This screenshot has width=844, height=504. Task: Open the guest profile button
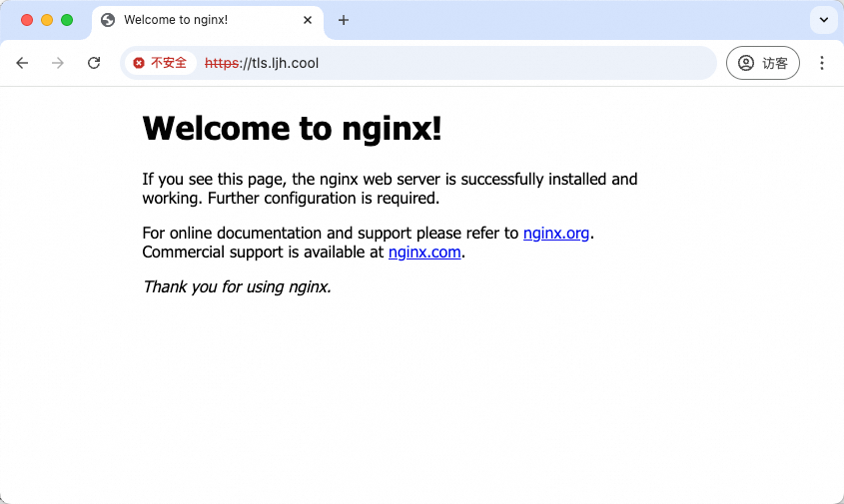763,63
